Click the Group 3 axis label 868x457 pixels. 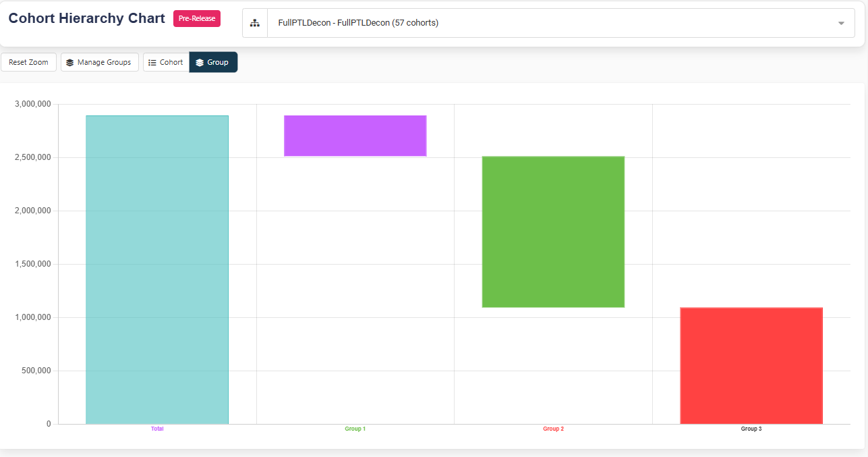(x=751, y=429)
